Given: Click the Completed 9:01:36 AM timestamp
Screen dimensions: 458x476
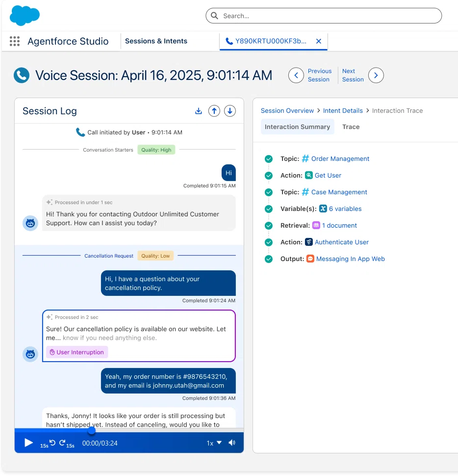Looking at the screenshot, I should click(x=209, y=398).
